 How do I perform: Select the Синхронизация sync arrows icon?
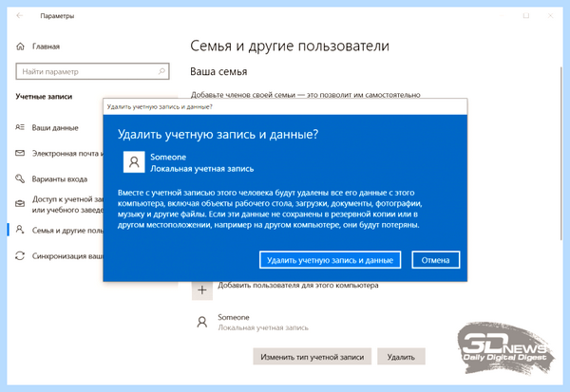point(20,255)
